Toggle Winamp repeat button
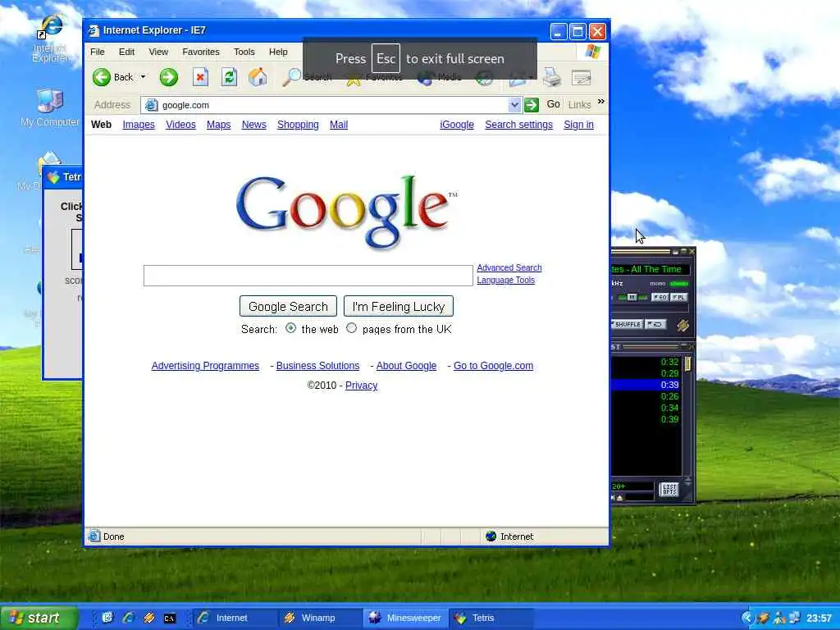 pos(655,325)
